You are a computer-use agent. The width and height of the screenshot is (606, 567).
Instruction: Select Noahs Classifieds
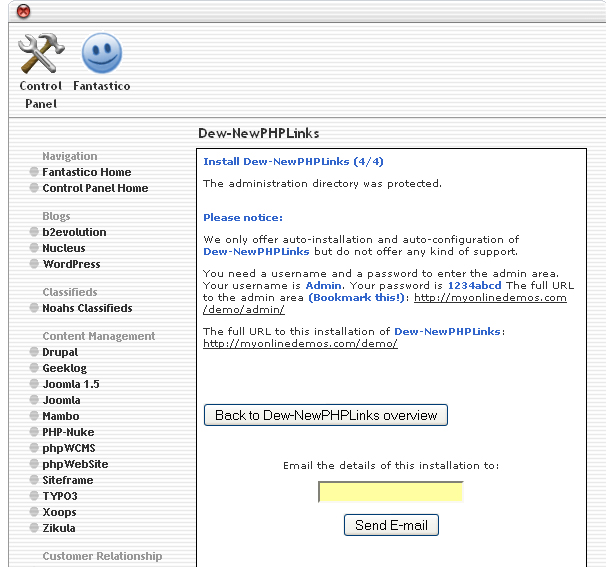(x=87, y=308)
